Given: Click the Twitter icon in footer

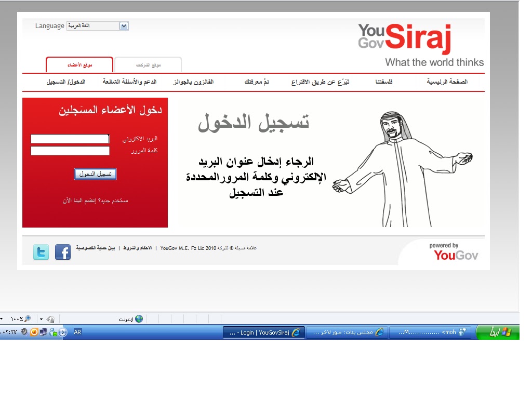Looking at the screenshot, I should tap(41, 252).
